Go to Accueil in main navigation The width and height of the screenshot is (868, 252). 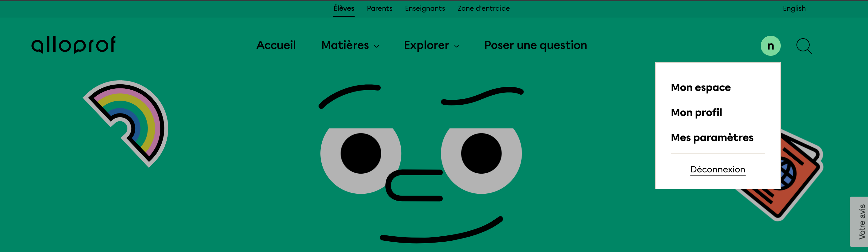(x=276, y=45)
